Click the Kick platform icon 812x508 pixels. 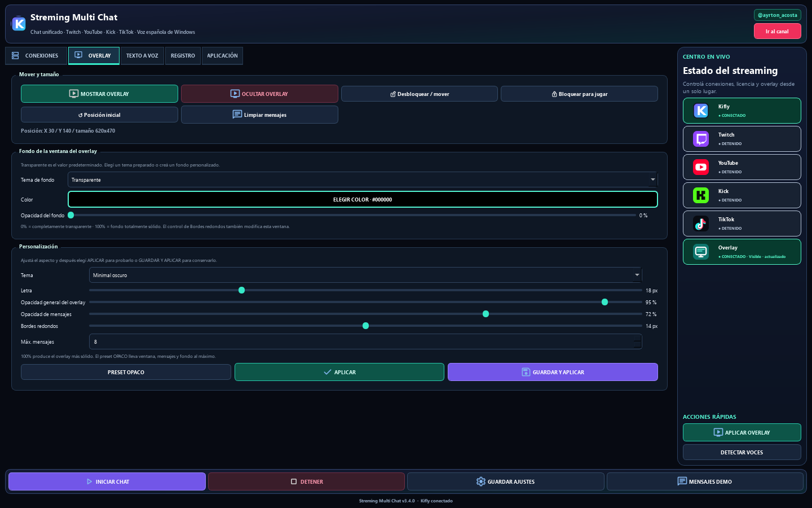pyautogui.click(x=701, y=195)
